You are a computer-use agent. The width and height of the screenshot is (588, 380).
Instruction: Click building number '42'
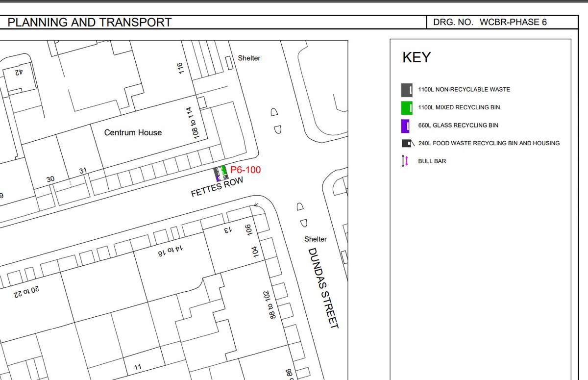click(19, 73)
